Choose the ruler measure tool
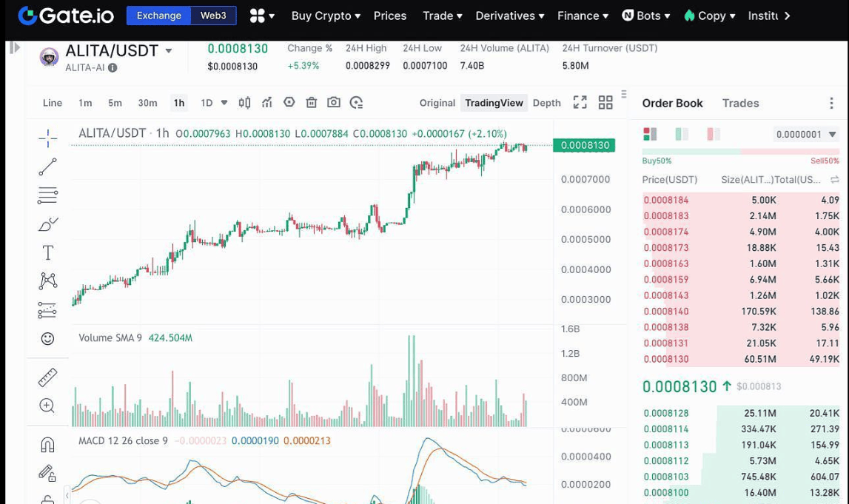 click(47, 377)
